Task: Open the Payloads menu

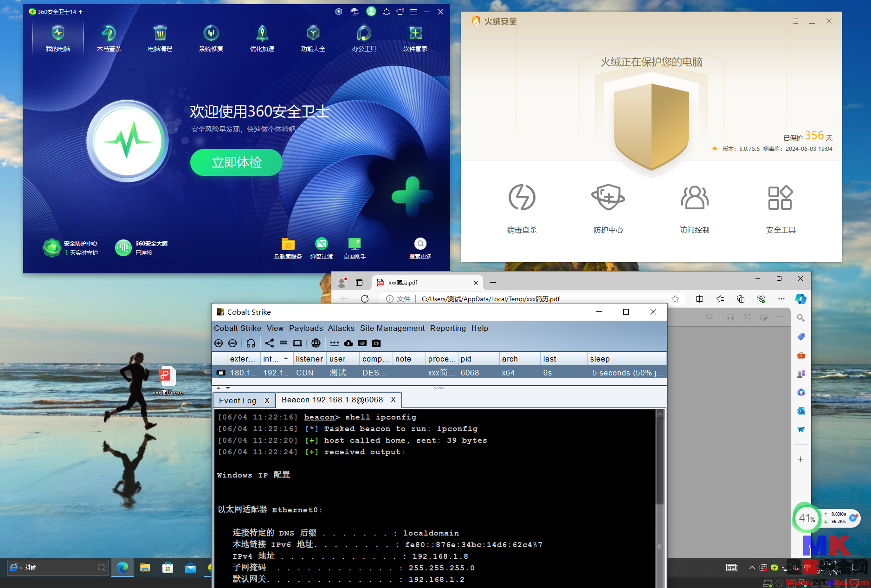Action: tap(306, 328)
